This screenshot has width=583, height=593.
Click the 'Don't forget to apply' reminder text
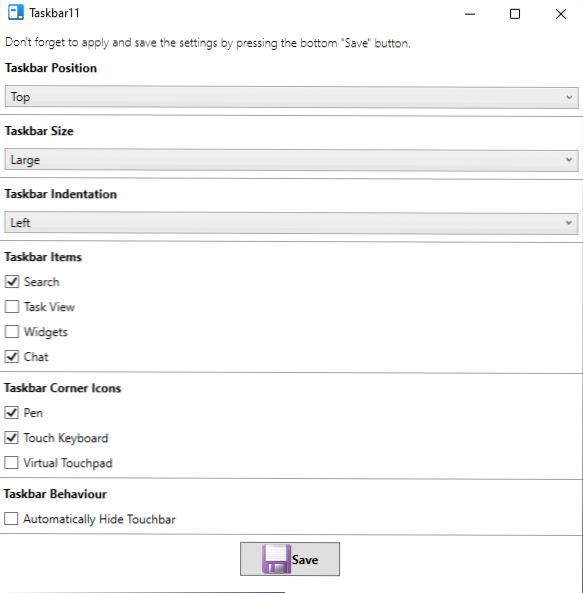(208, 43)
